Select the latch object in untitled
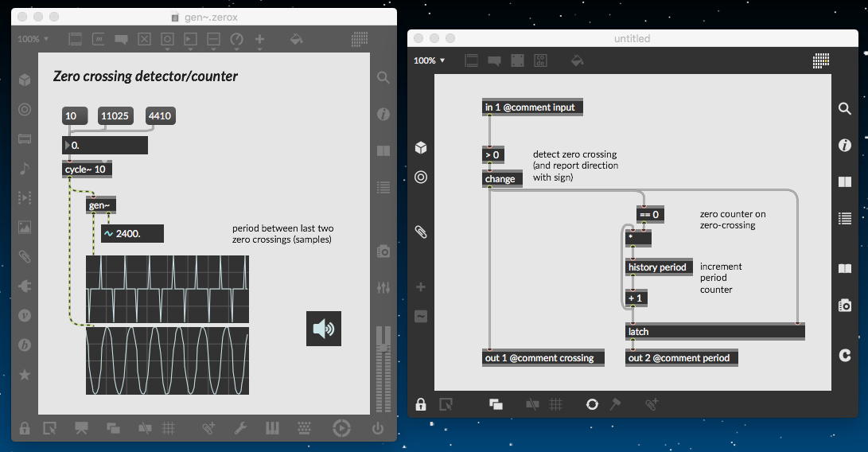Screen dimensions: 868x452 pos(714,331)
